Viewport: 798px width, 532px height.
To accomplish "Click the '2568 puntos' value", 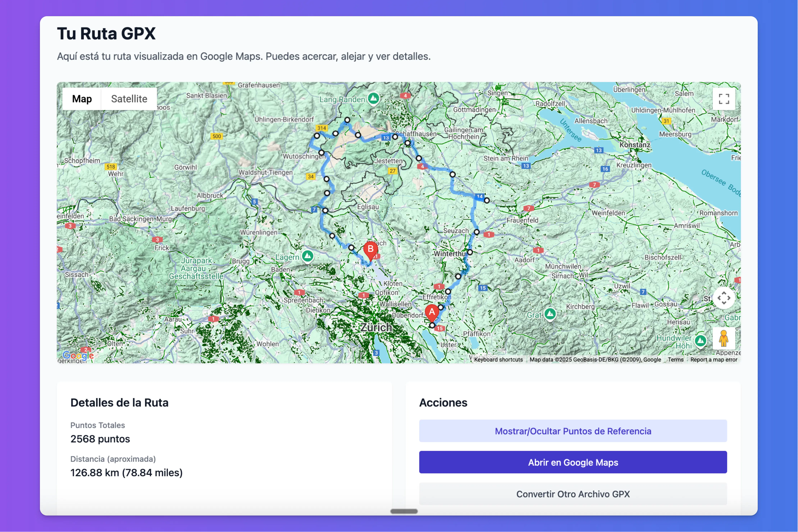I will (x=100, y=439).
